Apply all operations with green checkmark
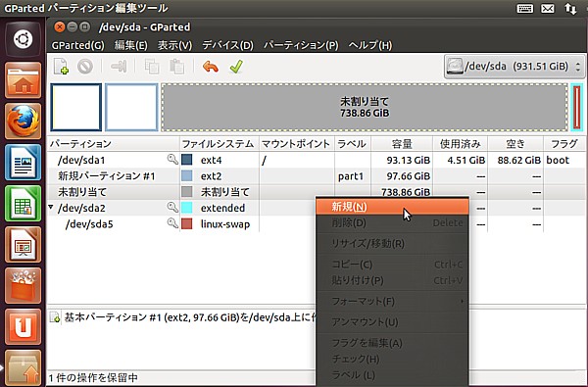The width and height of the screenshot is (588, 387). tap(236, 67)
